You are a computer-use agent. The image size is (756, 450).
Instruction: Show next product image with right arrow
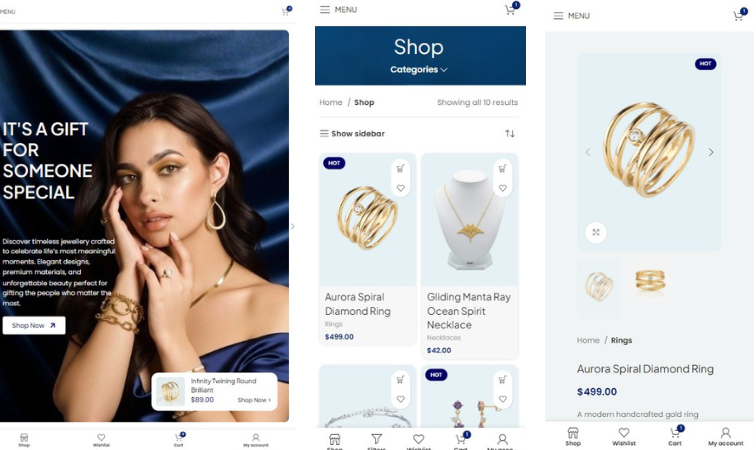tap(711, 152)
